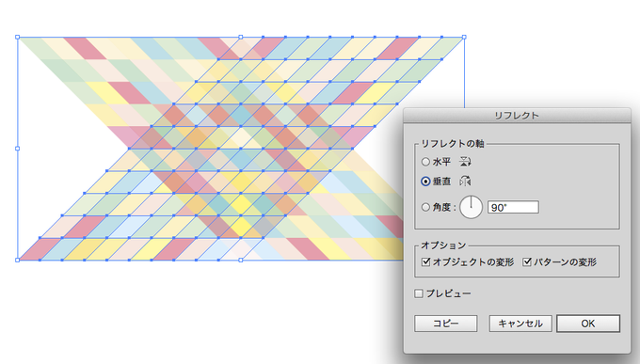Select the 水平 (horizontal) axis radio button
This screenshot has width=640, height=364.
pos(425,162)
